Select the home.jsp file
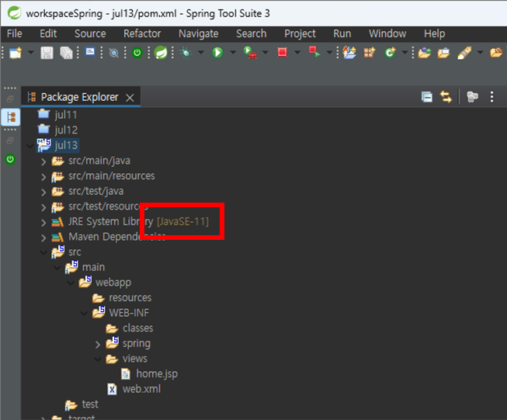 157,373
